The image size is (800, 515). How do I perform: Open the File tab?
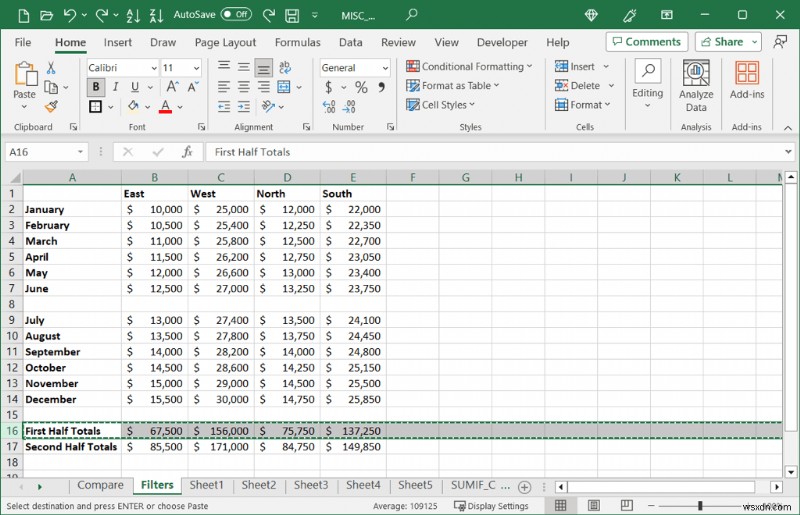23,42
